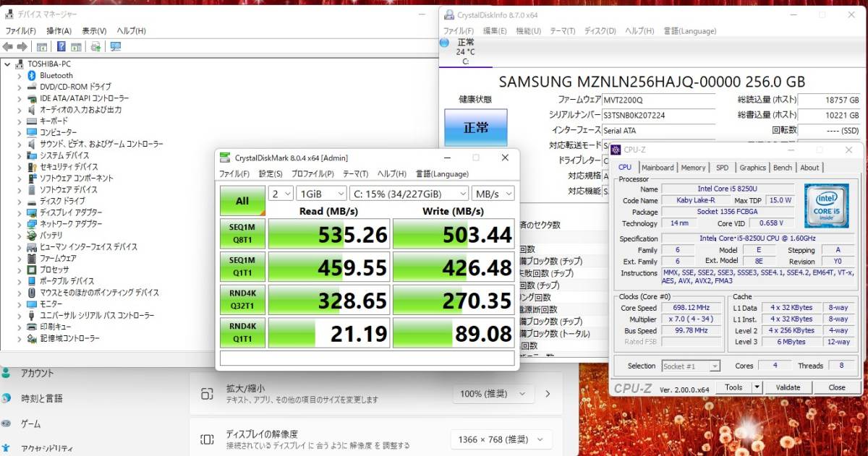Click the ファームウェア field showing MVT2200Q
This screenshot has height=456, width=868.
click(x=658, y=99)
